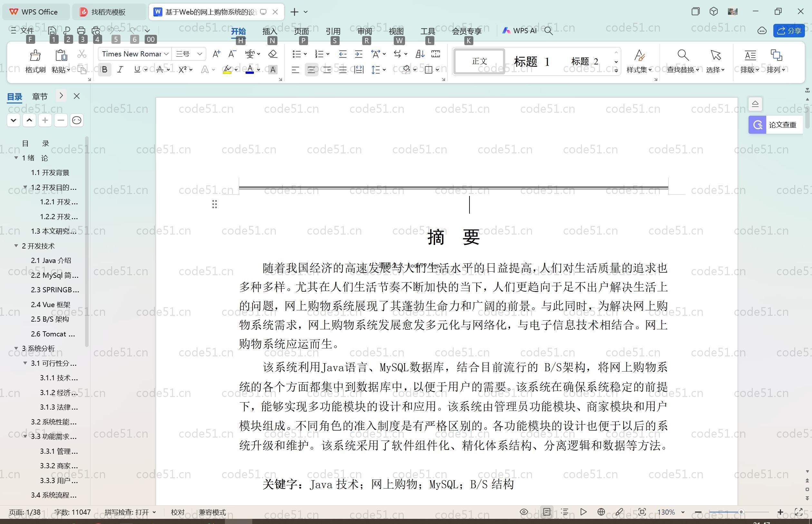Screen dimensions: 812x524
Task: Expand the styles gallery more arrow
Action: coord(616,71)
